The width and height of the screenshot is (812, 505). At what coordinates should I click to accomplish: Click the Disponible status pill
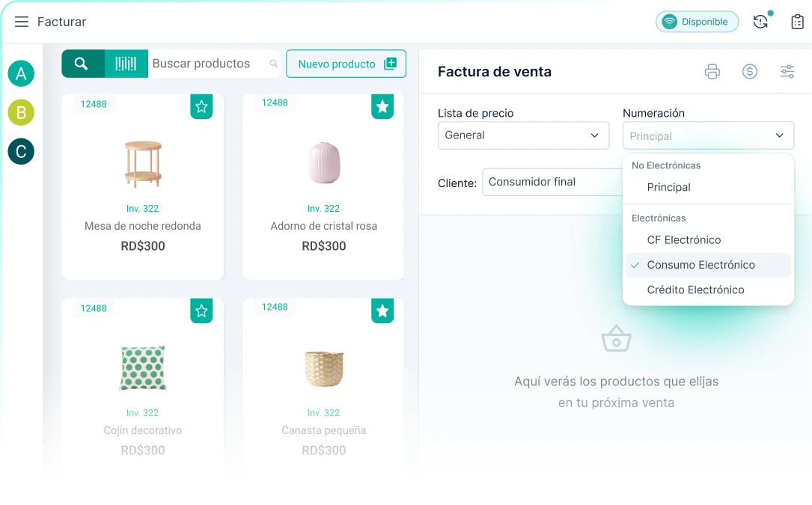[x=697, y=22]
